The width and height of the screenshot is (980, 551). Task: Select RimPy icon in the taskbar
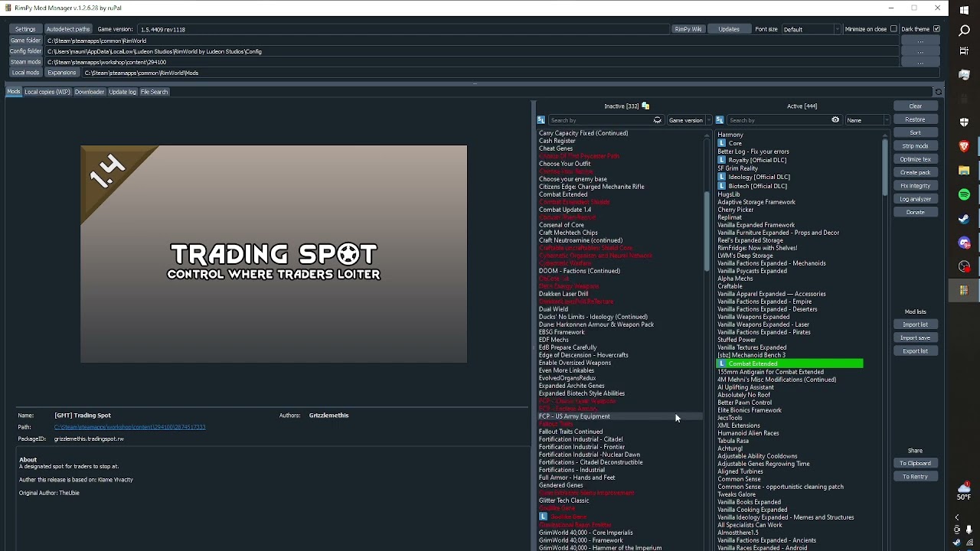(964, 290)
